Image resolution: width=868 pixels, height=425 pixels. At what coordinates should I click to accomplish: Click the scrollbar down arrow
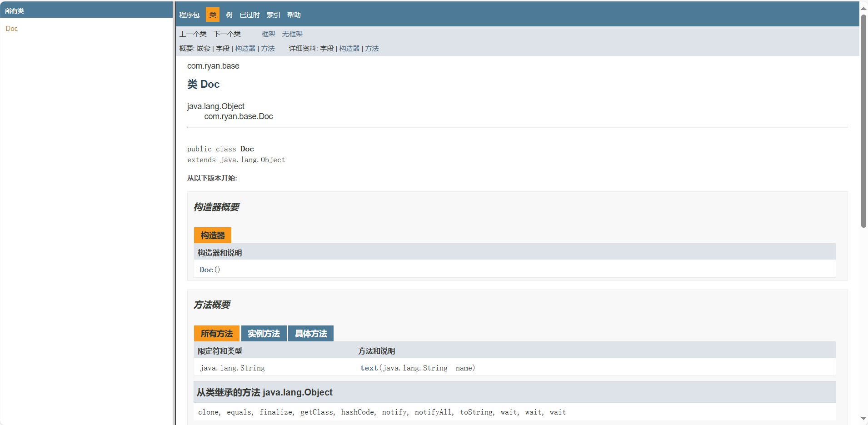pyautogui.click(x=863, y=419)
